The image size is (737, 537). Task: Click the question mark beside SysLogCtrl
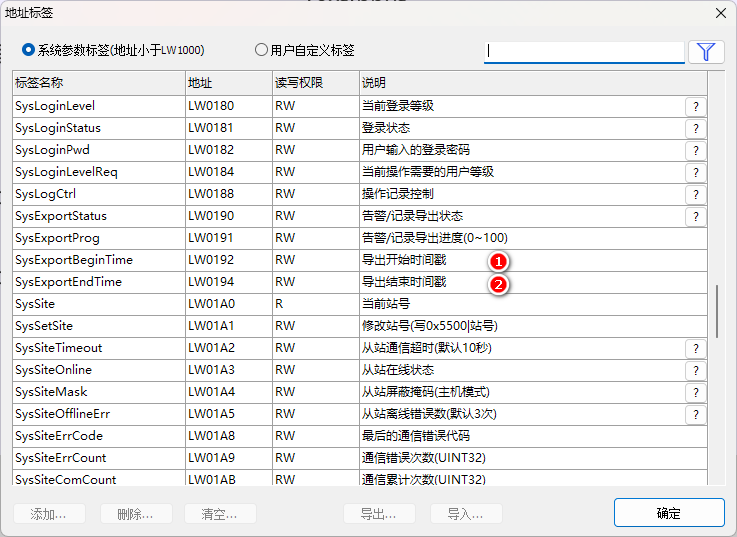[695, 194]
